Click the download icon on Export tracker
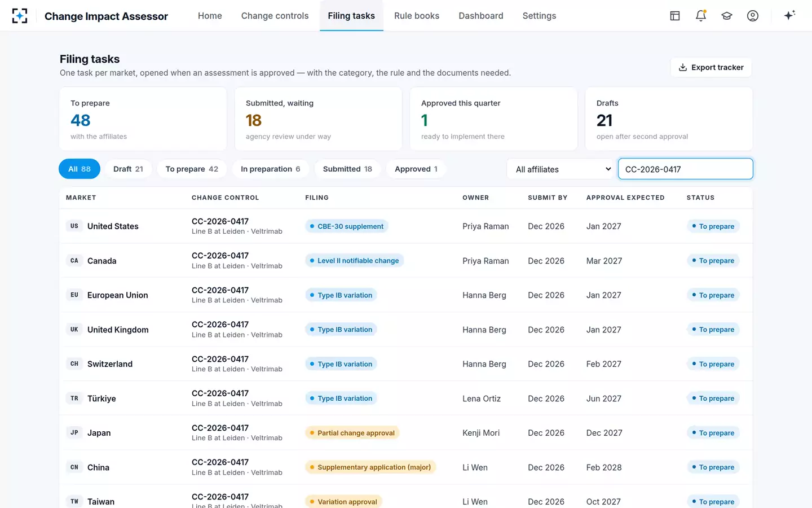The width and height of the screenshot is (812, 508). pyautogui.click(x=683, y=67)
